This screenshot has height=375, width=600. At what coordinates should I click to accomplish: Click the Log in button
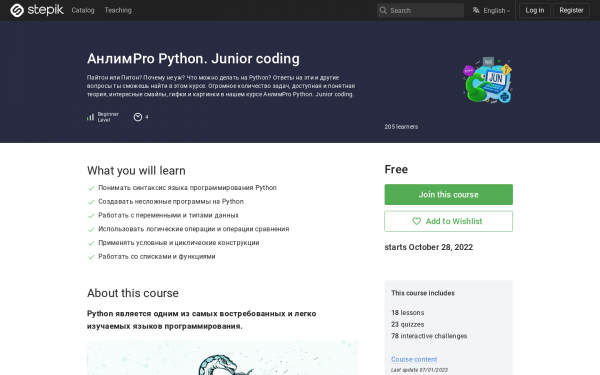[535, 10]
